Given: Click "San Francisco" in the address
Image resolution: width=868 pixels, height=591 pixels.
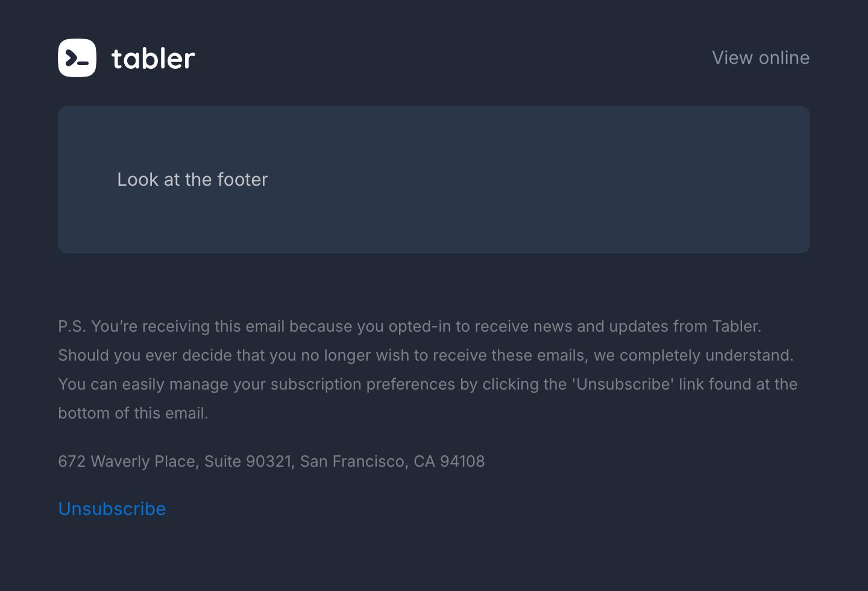Looking at the screenshot, I should (x=354, y=461).
